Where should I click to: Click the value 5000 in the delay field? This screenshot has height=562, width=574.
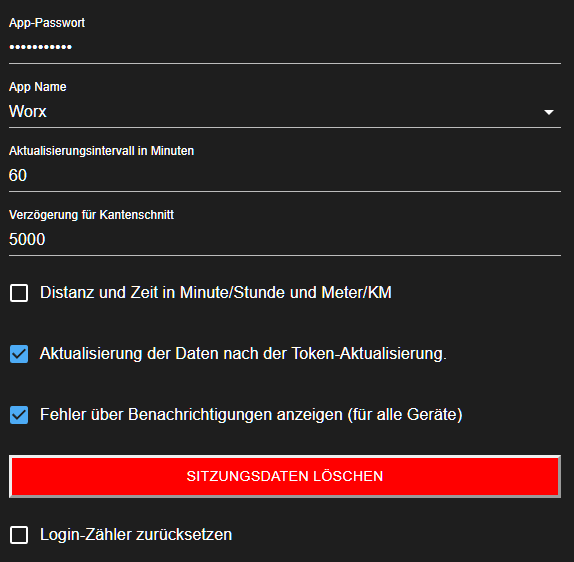[x=27, y=239]
